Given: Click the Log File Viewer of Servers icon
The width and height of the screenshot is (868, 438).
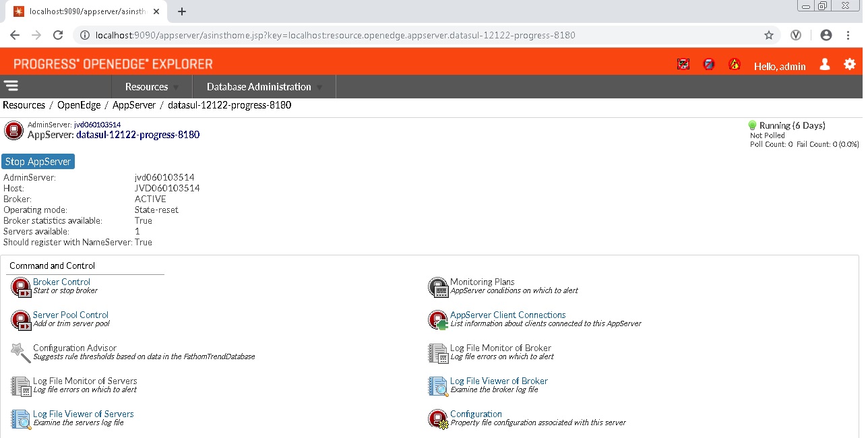Looking at the screenshot, I should pos(21,419).
